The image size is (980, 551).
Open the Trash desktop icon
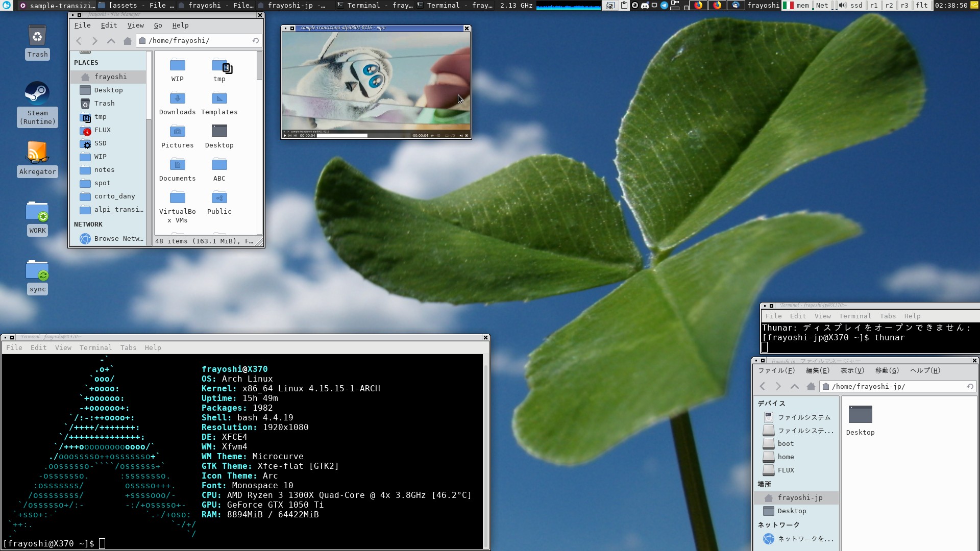37,42
